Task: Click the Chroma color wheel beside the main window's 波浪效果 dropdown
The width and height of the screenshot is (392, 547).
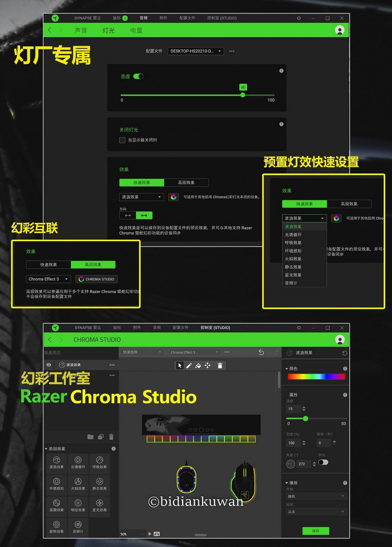Action: (x=174, y=197)
